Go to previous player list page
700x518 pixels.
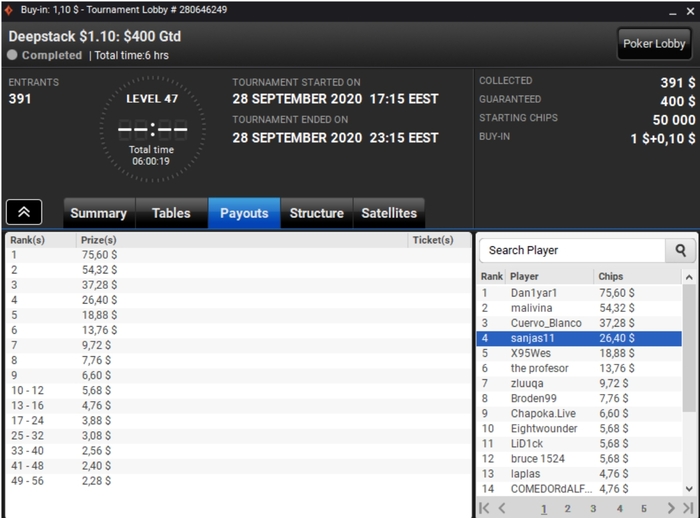[x=502, y=508]
